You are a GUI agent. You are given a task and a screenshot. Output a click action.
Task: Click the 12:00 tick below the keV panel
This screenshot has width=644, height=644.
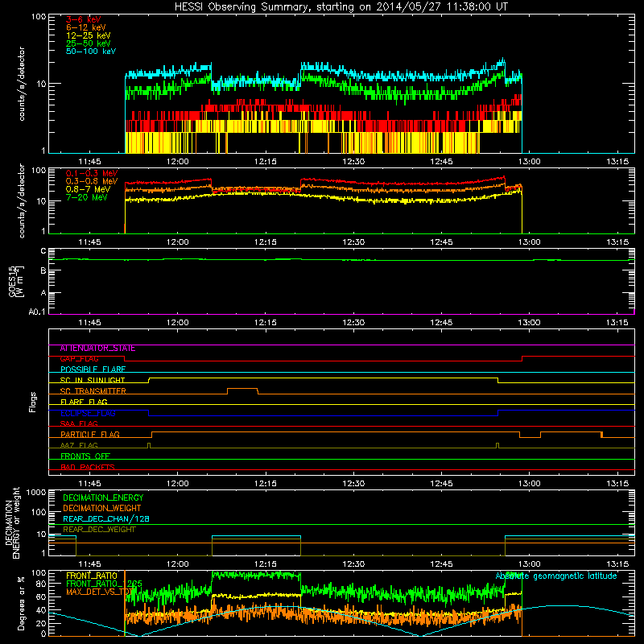(x=177, y=162)
